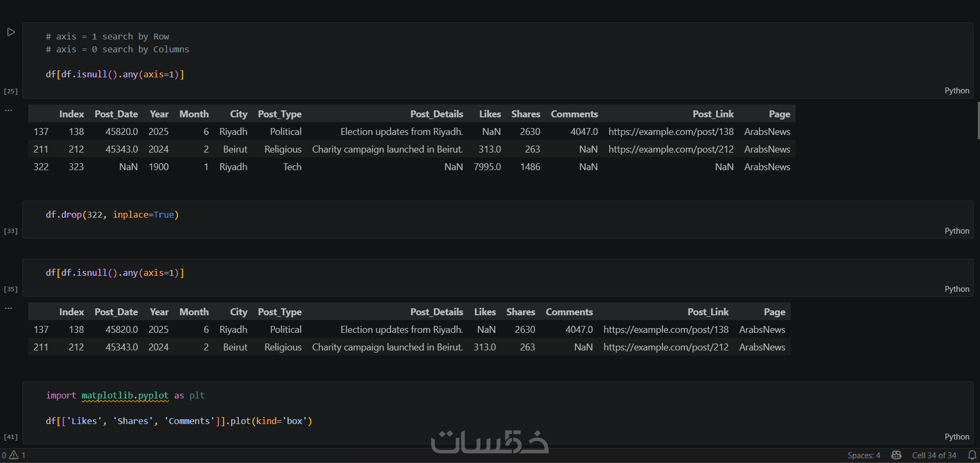Select 7995.0 Likes value in first table
Screen dimensions: 980x463
coord(487,167)
